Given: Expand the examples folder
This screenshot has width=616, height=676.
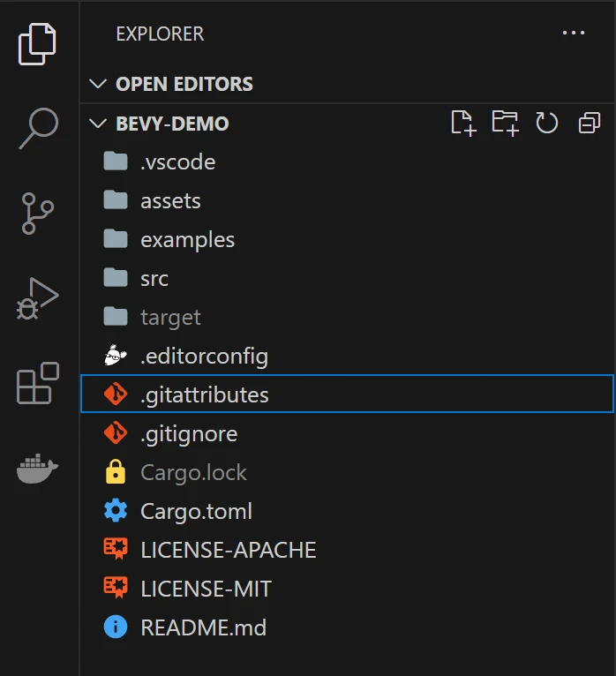Looking at the screenshot, I should pos(187,240).
